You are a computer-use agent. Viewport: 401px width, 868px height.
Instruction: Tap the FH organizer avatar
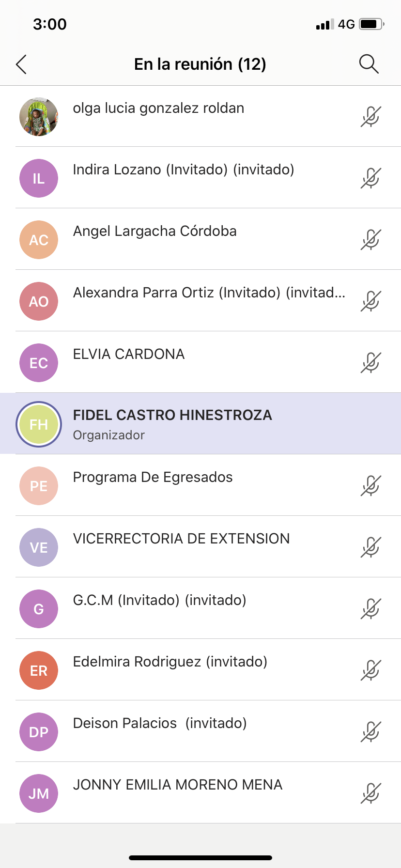point(39,424)
